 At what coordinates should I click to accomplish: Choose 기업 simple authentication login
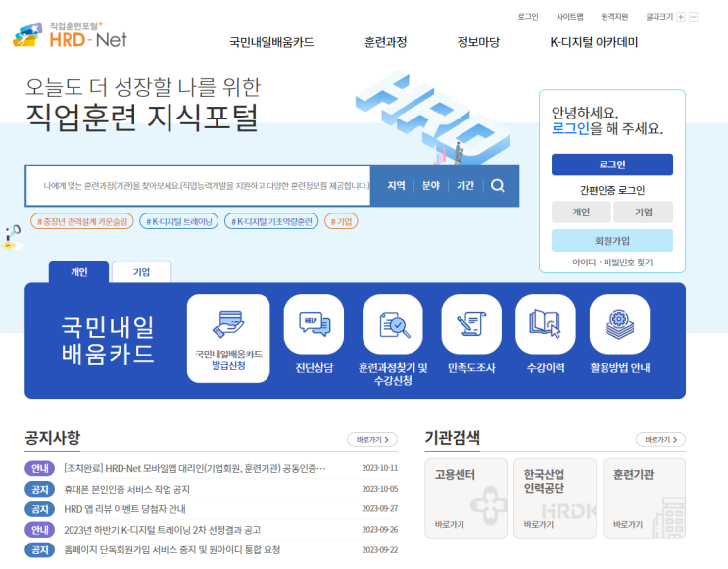click(x=643, y=213)
